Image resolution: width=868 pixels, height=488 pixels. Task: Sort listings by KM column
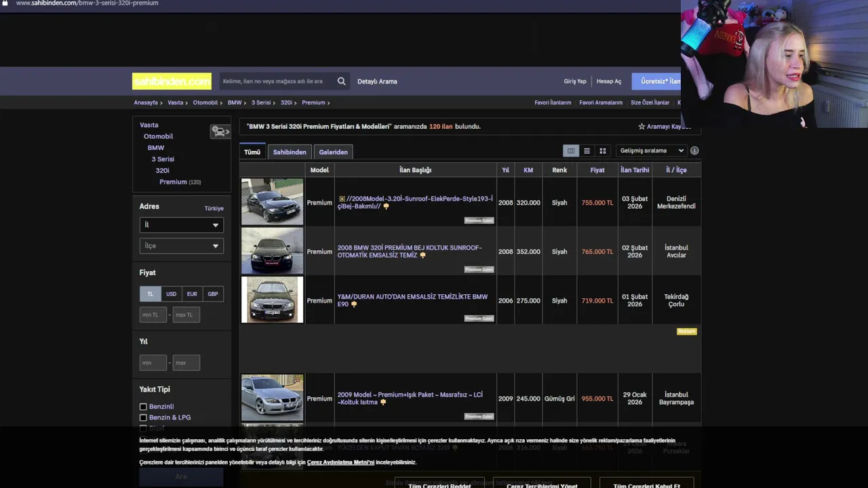pos(528,170)
